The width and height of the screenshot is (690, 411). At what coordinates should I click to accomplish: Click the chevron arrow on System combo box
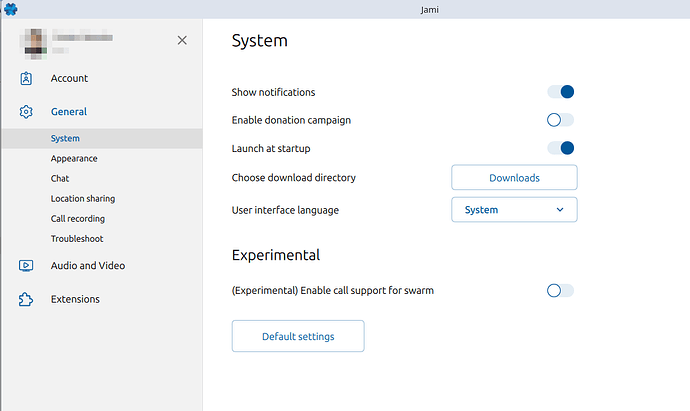point(560,210)
